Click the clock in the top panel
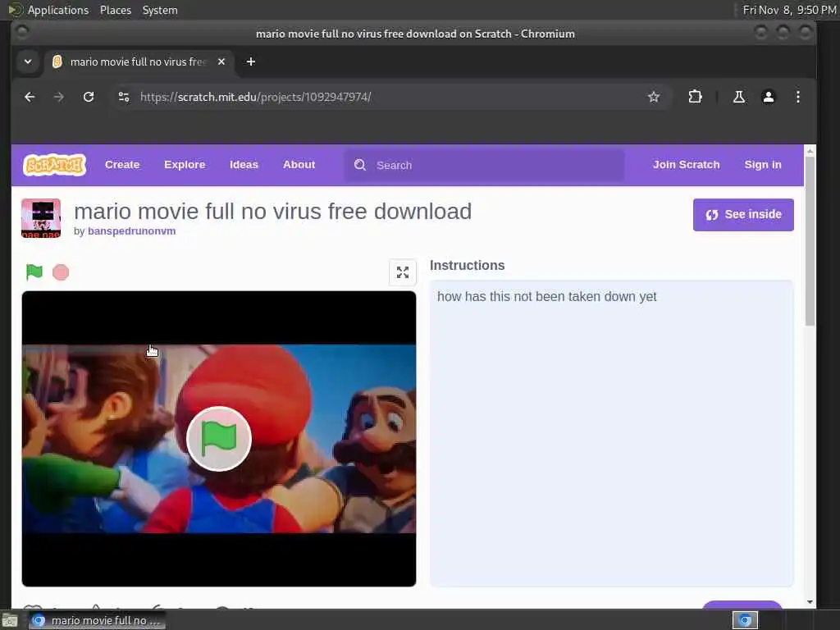 (x=789, y=10)
